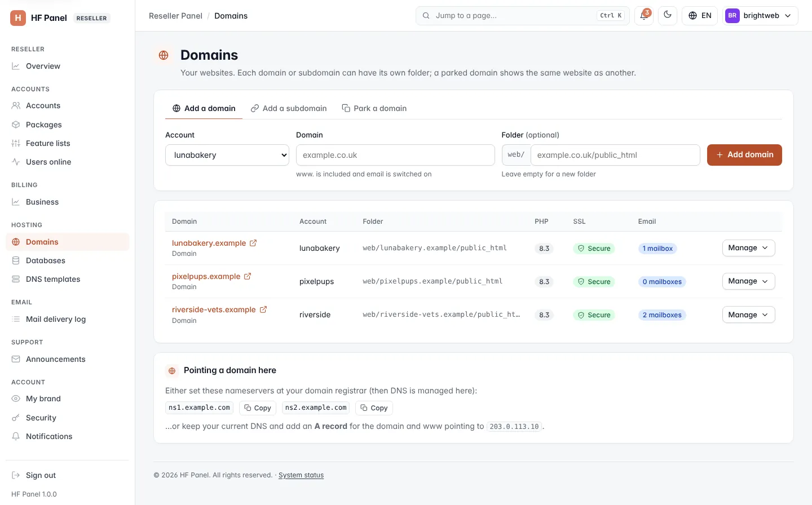
Task: Click the Domains page header globe icon
Action: click(164, 55)
